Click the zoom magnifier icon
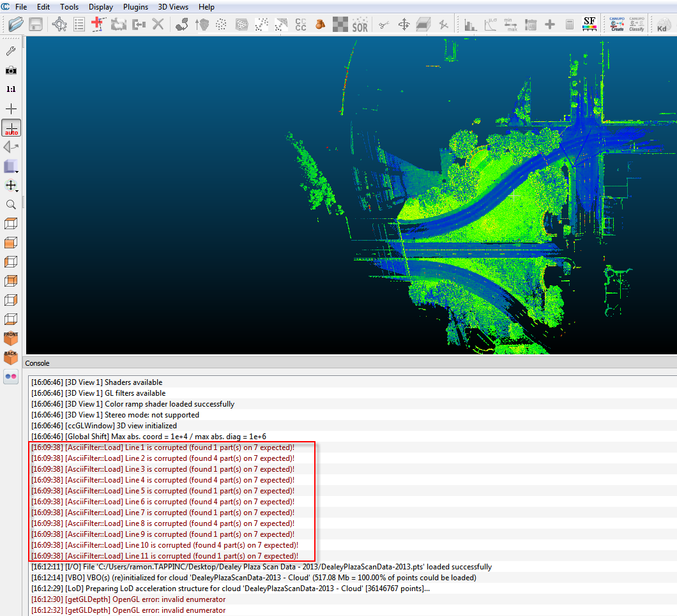 point(11,204)
